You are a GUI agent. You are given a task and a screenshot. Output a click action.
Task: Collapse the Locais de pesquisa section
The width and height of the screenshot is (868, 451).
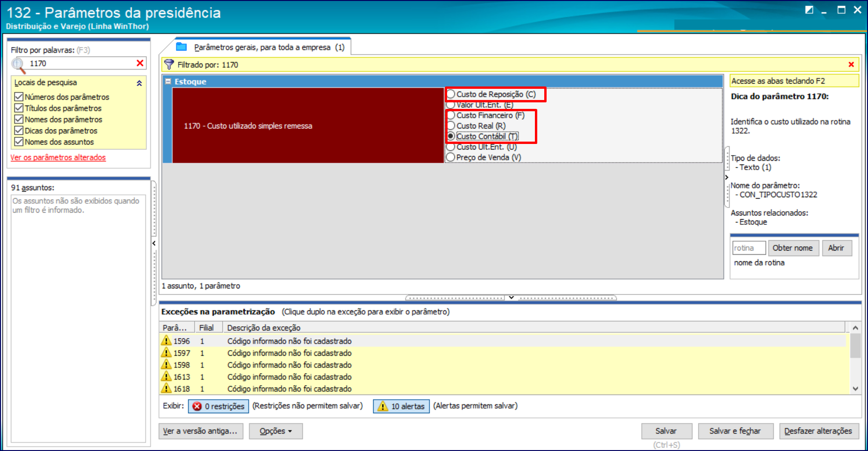coord(139,83)
